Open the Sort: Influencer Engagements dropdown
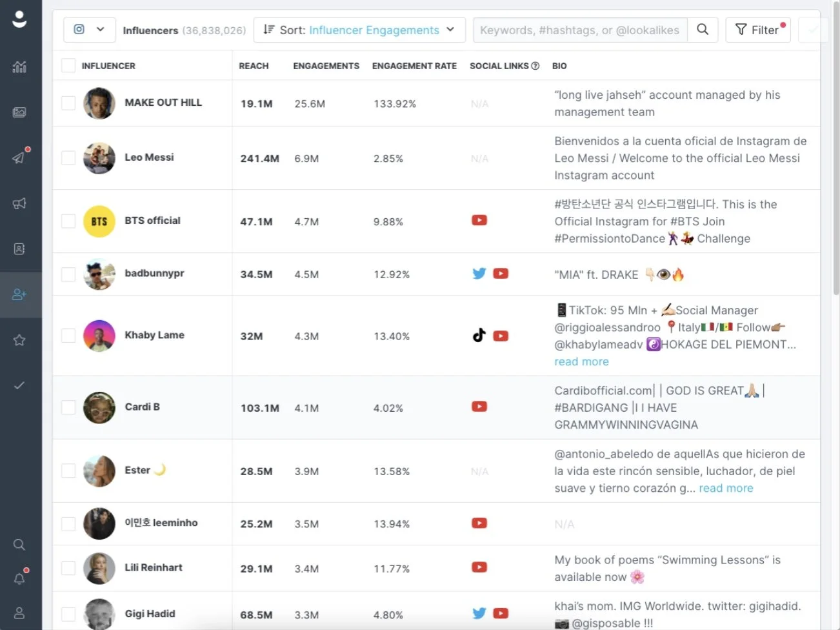This screenshot has width=840, height=630. pyautogui.click(x=359, y=30)
